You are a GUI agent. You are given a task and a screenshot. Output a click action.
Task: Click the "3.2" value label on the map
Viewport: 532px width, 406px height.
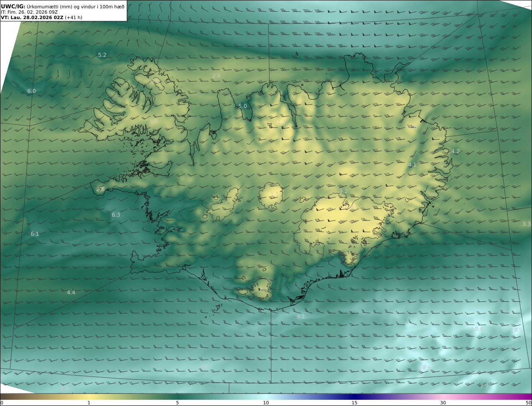[x=343, y=191]
